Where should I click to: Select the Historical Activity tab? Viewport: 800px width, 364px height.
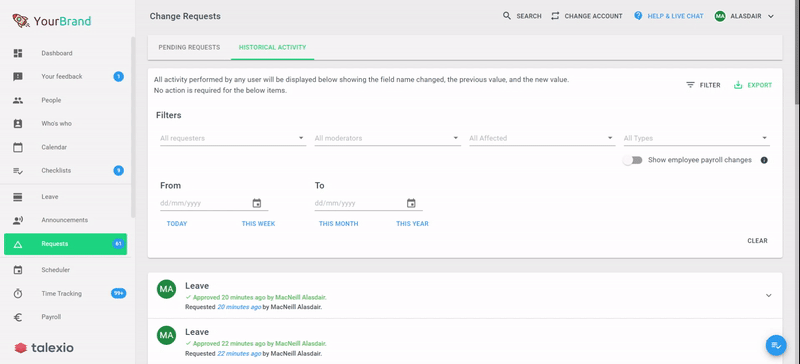point(272,47)
